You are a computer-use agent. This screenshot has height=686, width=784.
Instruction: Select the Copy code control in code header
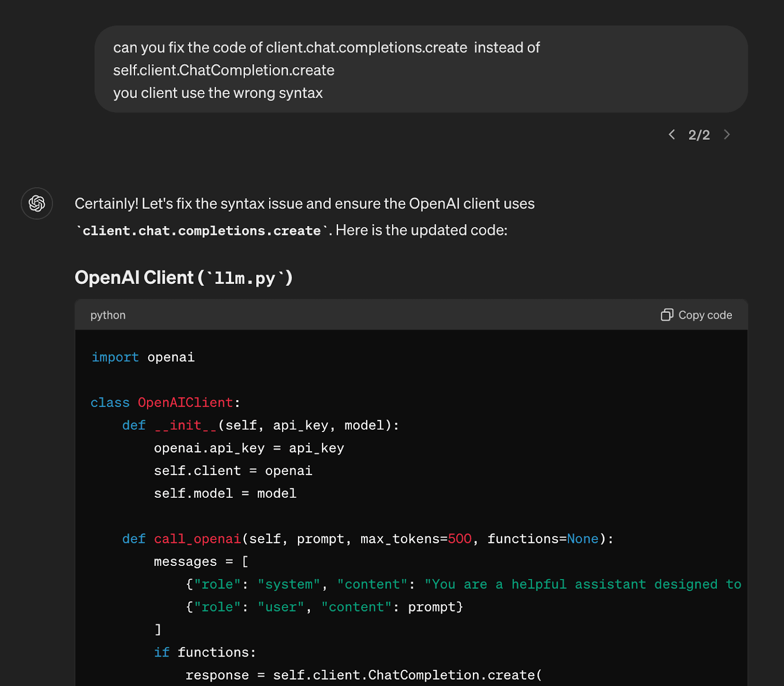696,315
